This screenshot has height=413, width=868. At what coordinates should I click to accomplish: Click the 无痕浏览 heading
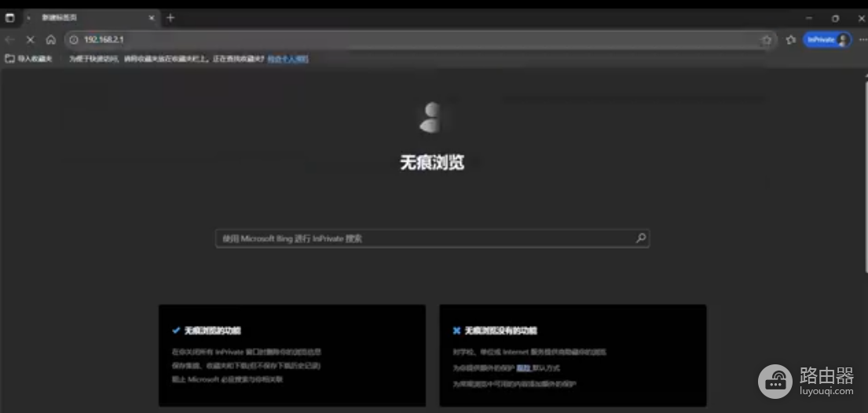point(432,163)
